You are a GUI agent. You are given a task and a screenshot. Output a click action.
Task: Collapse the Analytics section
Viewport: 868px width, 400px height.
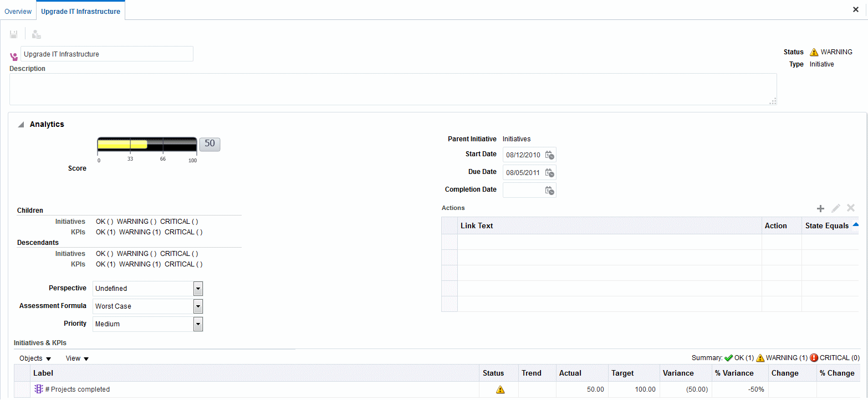click(x=21, y=124)
